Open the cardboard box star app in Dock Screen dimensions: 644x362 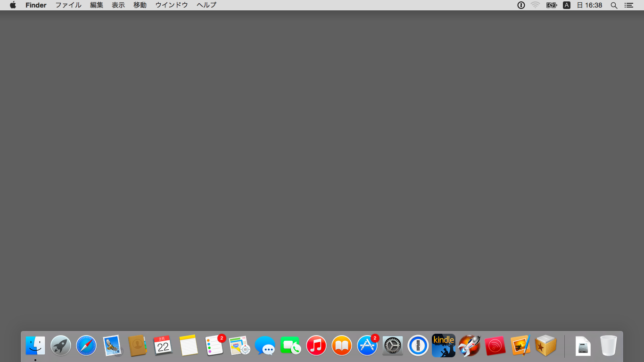[x=546, y=346]
